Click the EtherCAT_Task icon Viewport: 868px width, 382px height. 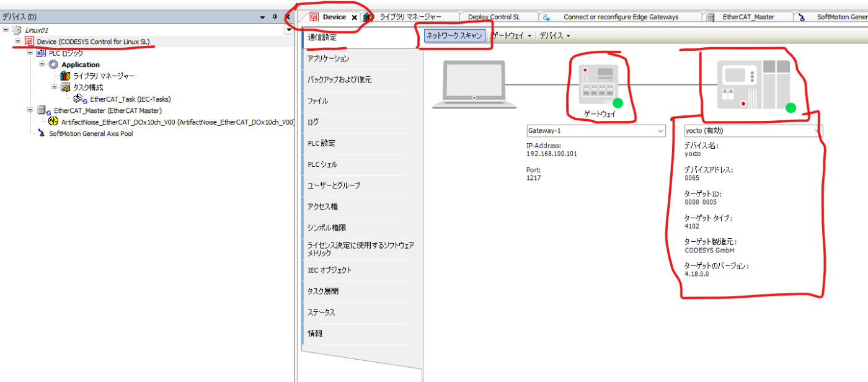[x=79, y=99]
